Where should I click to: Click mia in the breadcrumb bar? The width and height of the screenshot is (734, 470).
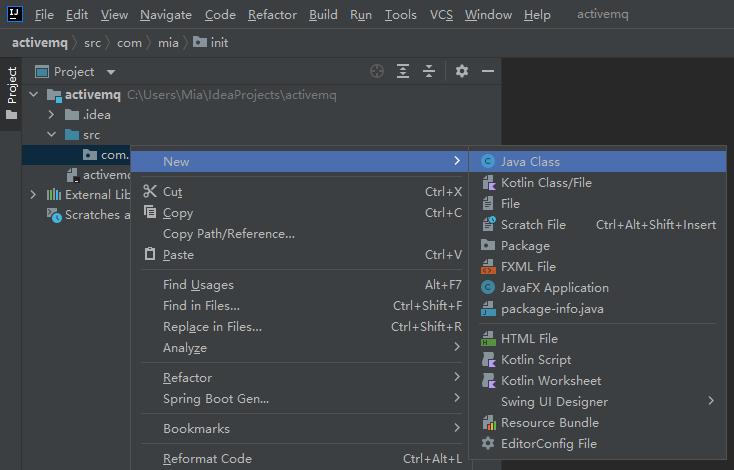(168, 43)
